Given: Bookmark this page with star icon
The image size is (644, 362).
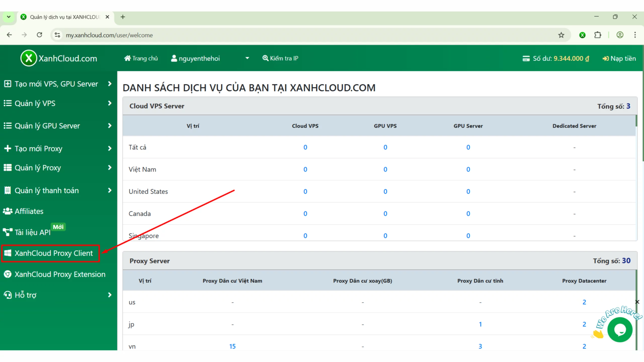Looking at the screenshot, I should coord(561,35).
